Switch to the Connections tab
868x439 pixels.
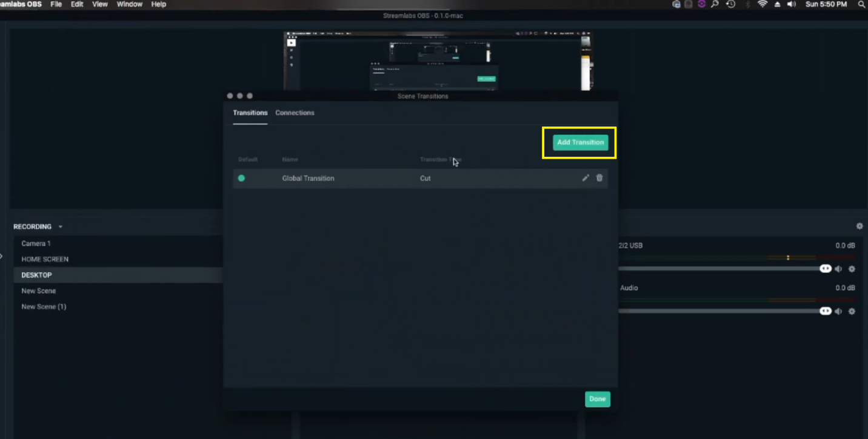pyautogui.click(x=295, y=113)
